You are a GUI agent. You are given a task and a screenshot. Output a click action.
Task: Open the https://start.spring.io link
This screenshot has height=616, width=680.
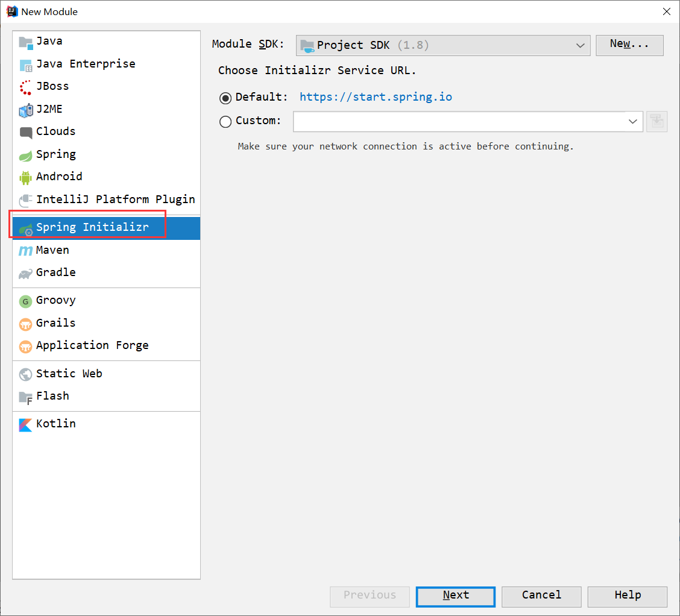[x=376, y=96]
